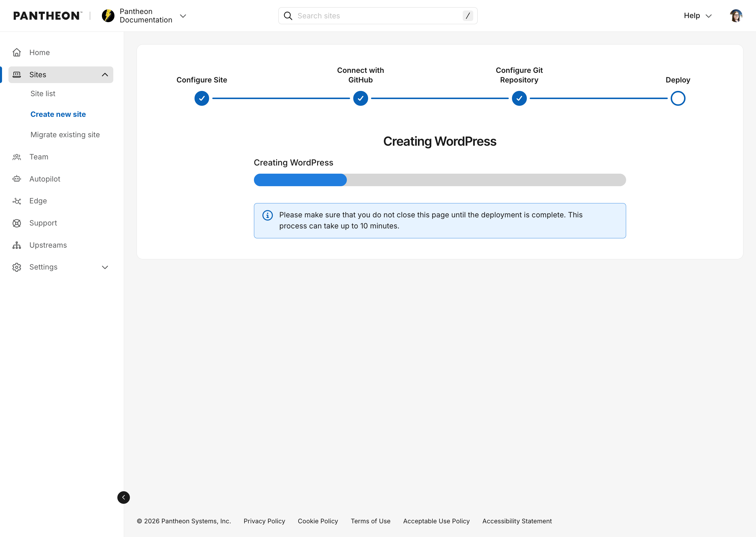Click the Configure Git Repository step checkmark
The width and height of the screenshot is (756, 537).
click(519, 98)
